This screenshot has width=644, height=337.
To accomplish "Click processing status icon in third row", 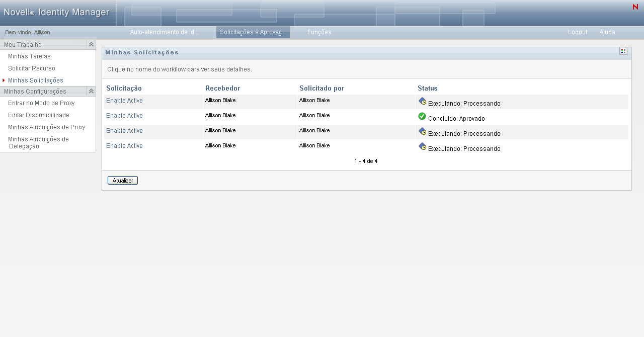I will 422,131.
